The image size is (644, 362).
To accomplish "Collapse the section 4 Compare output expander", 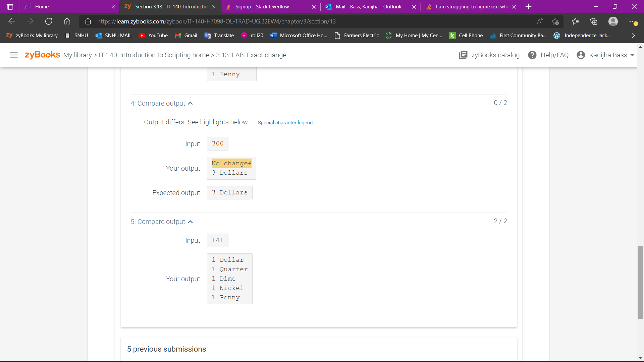I will coord(190,104).
